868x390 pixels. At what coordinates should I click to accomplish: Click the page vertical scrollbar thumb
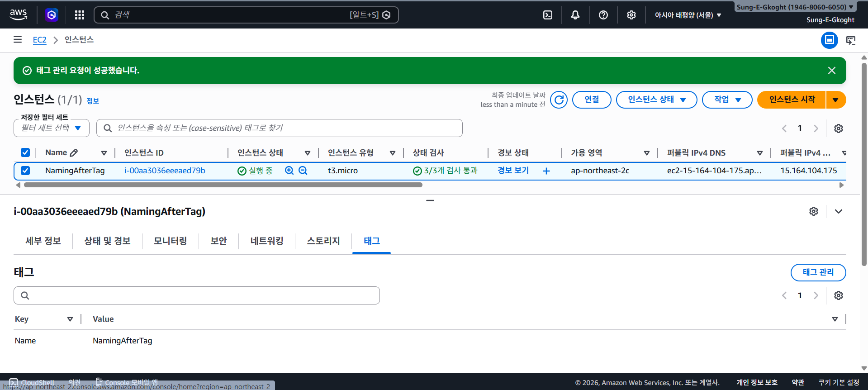pos(864,164)
